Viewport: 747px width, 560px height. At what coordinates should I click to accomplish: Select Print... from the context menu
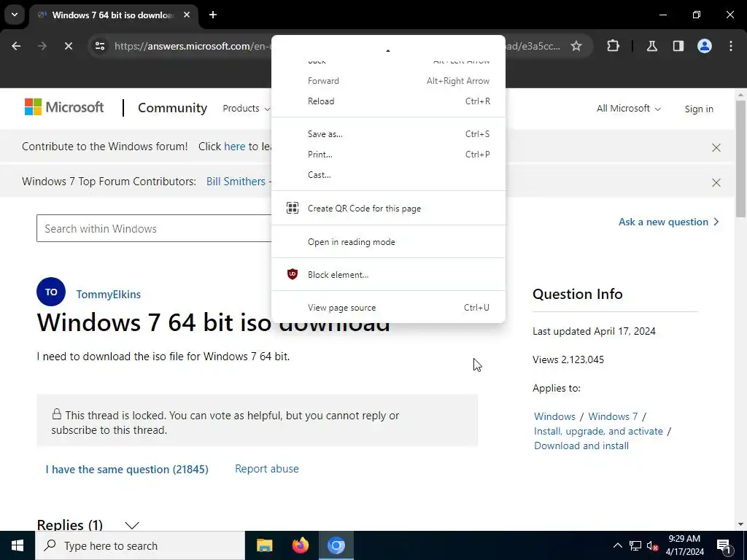click(x=388, y=155)
